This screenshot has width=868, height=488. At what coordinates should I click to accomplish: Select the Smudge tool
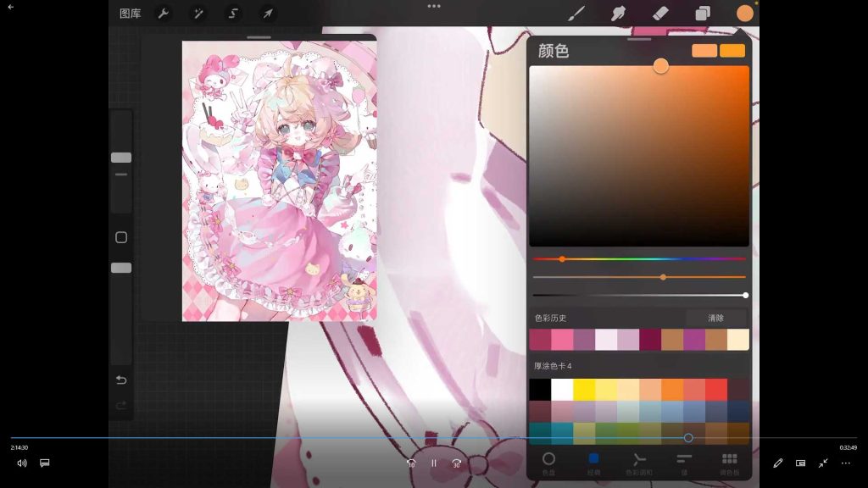[618, 14]
